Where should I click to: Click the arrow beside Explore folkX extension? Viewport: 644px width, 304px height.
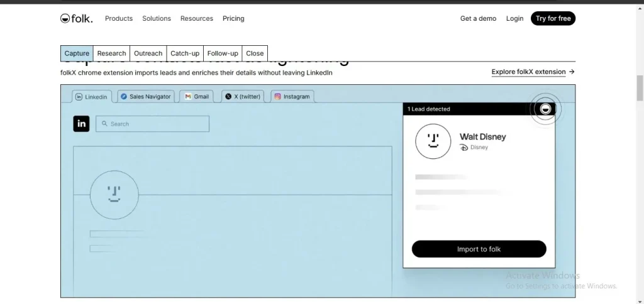click(572, 72)
